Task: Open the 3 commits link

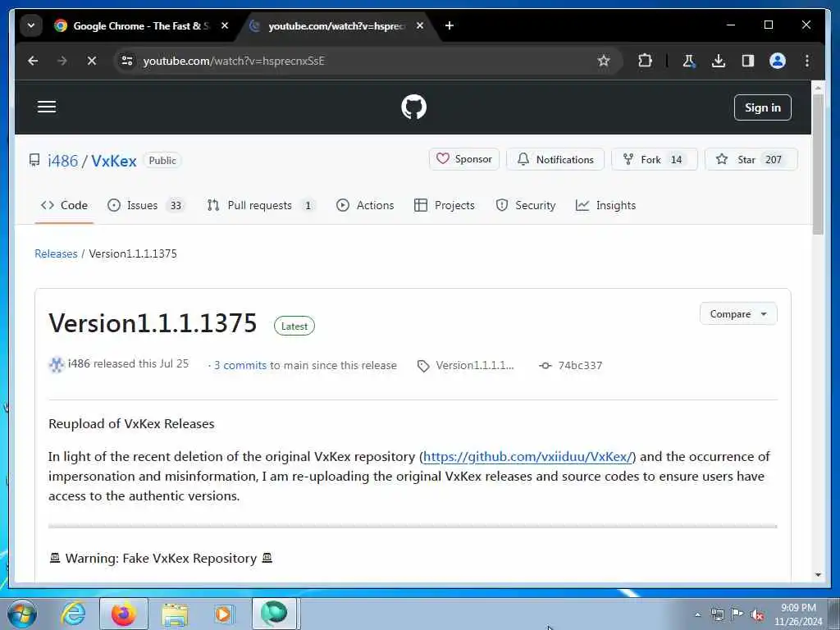Action: click(240, 365)
